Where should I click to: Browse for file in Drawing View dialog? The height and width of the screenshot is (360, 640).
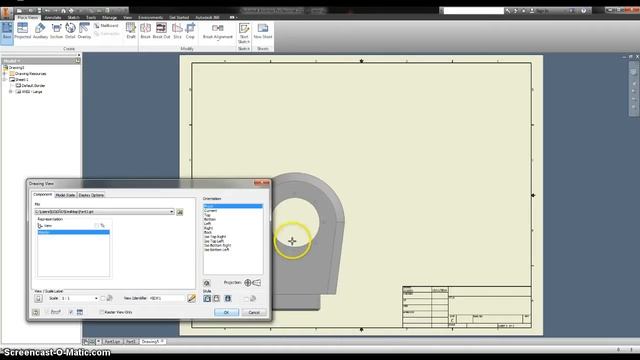180,212
